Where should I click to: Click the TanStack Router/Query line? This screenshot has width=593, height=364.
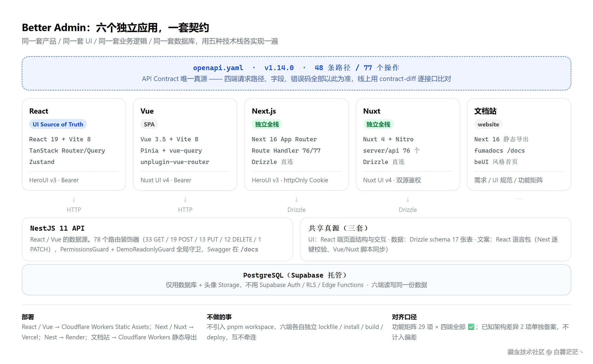67,151
